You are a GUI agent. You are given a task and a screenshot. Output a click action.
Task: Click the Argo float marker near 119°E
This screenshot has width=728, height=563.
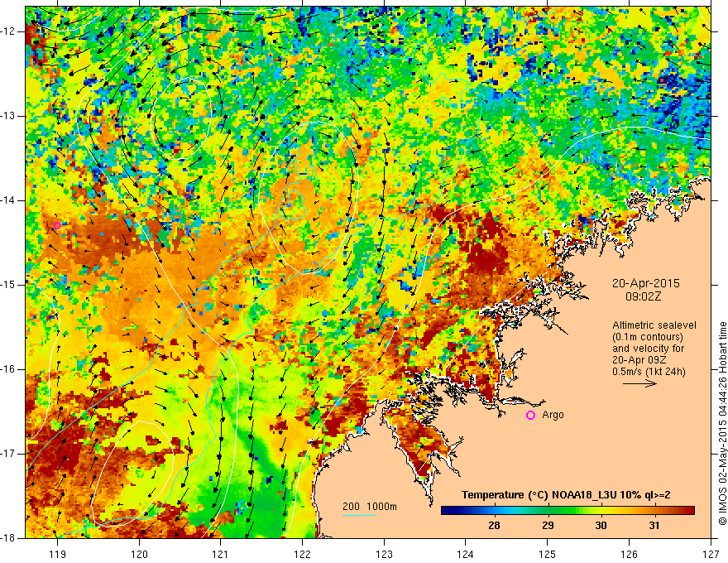coord(57,226)
